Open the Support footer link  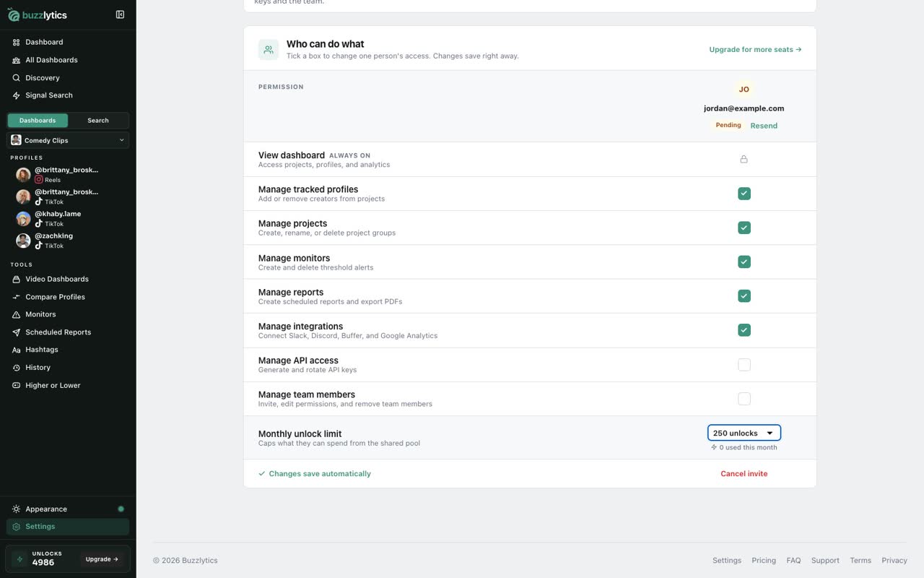pyautogui.click(x=825, y=561)
